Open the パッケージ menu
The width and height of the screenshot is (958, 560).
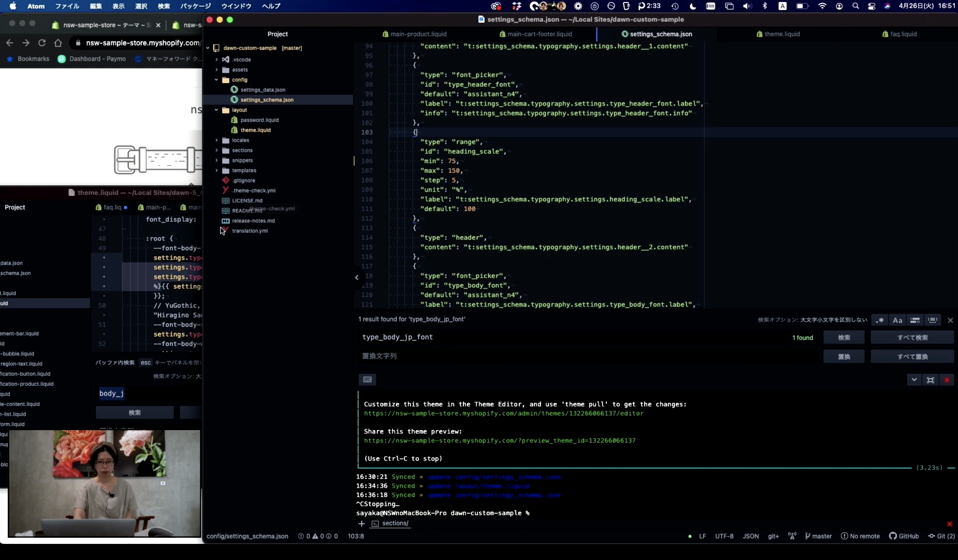195,6
